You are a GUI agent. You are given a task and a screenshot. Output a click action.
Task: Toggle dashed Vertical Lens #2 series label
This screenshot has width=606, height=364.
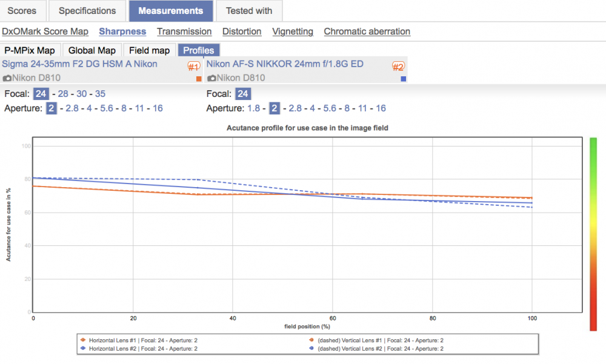pyautogui.click(x=381, y=348)
